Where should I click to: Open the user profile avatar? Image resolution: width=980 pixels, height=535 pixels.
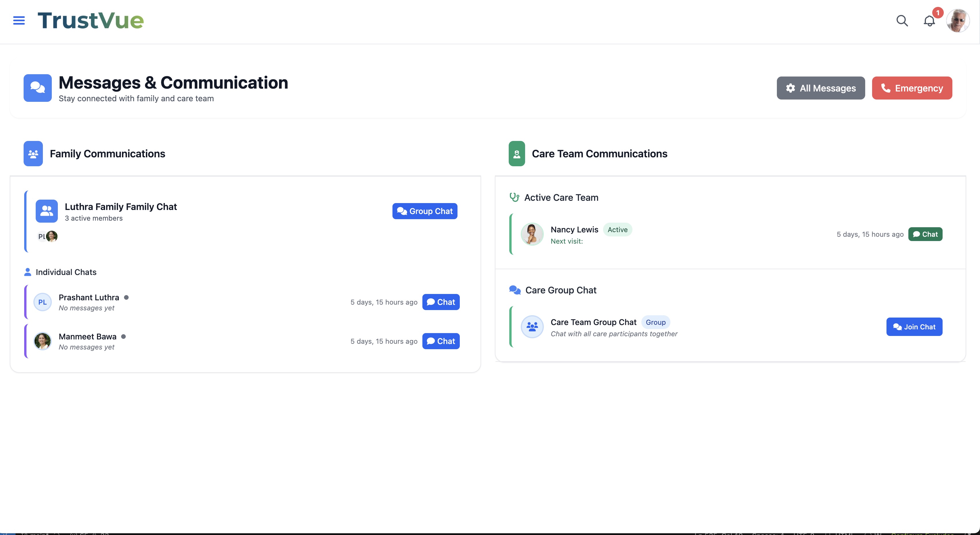[958, 21]
